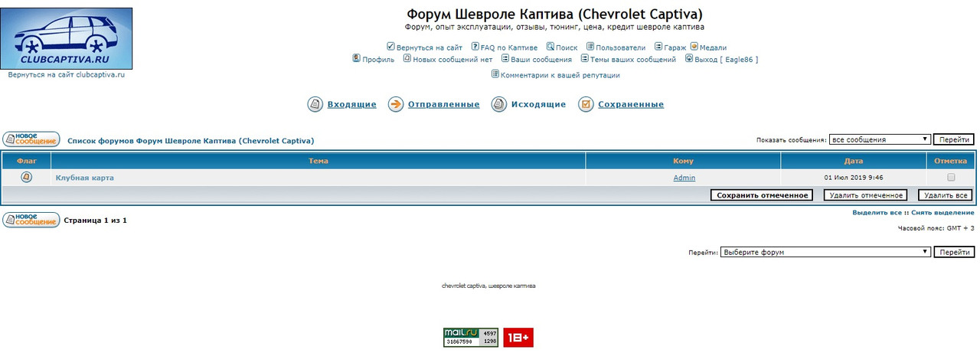
Task: Click the outbox icon beside 'Исходящие'
Action: click(x=499, y=104)
